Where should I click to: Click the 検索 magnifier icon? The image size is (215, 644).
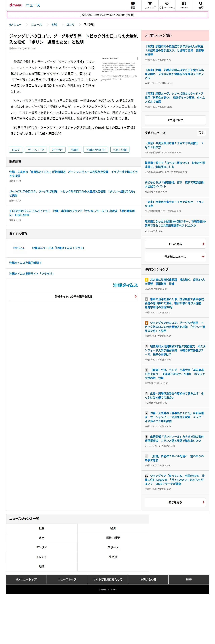pyautogui.click(x=200, y=5)
